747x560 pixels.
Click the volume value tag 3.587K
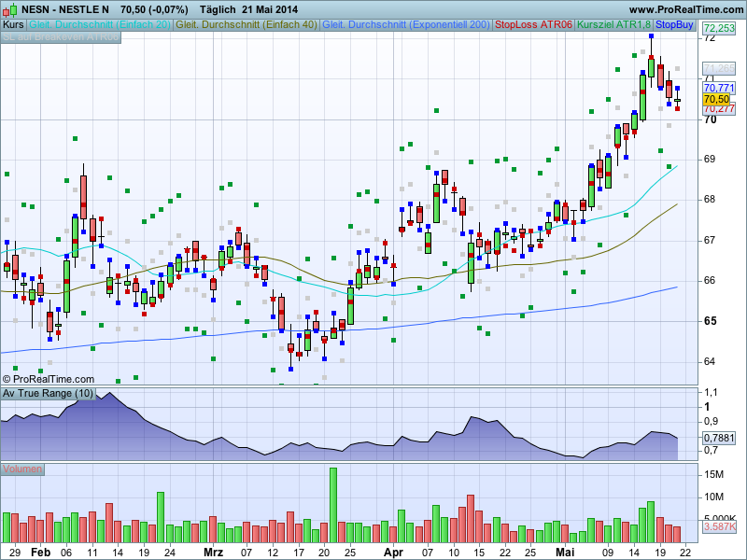(719, 526)
